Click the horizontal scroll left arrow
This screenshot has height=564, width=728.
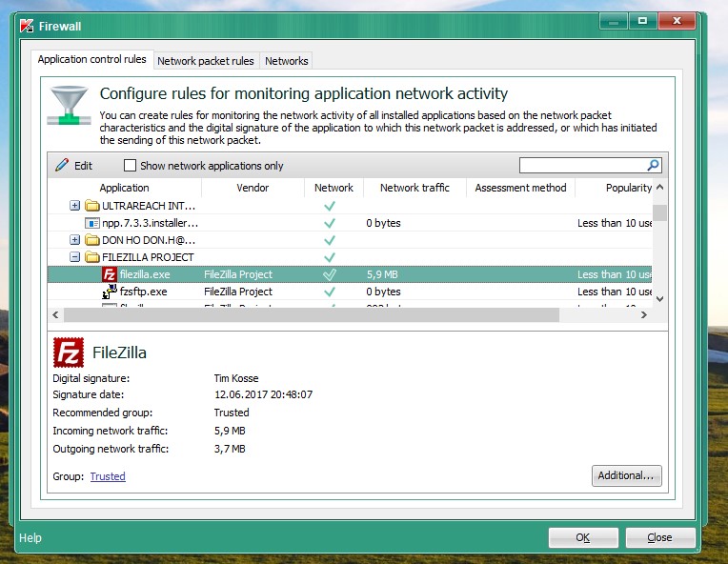click(55, 314)
